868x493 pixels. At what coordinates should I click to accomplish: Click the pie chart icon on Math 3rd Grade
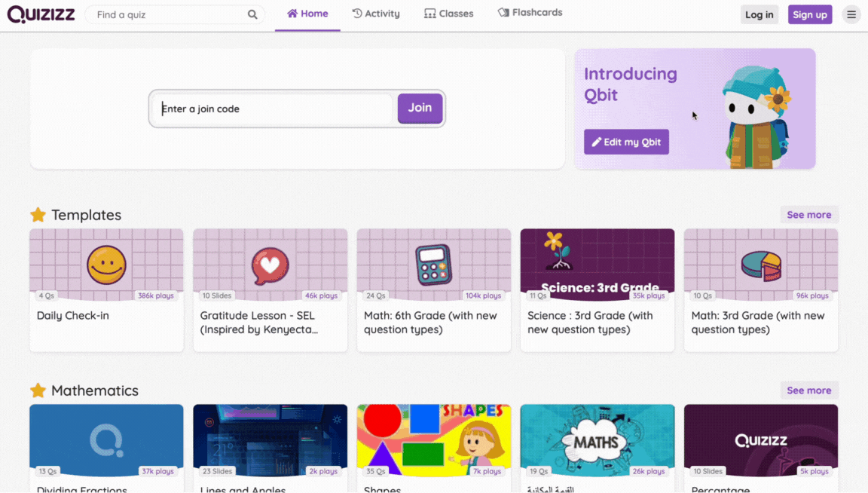761,265
